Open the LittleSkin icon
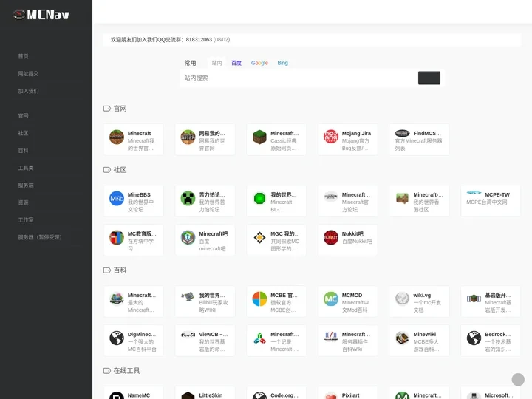The image size is (532, 399). (x=188, y=395)
